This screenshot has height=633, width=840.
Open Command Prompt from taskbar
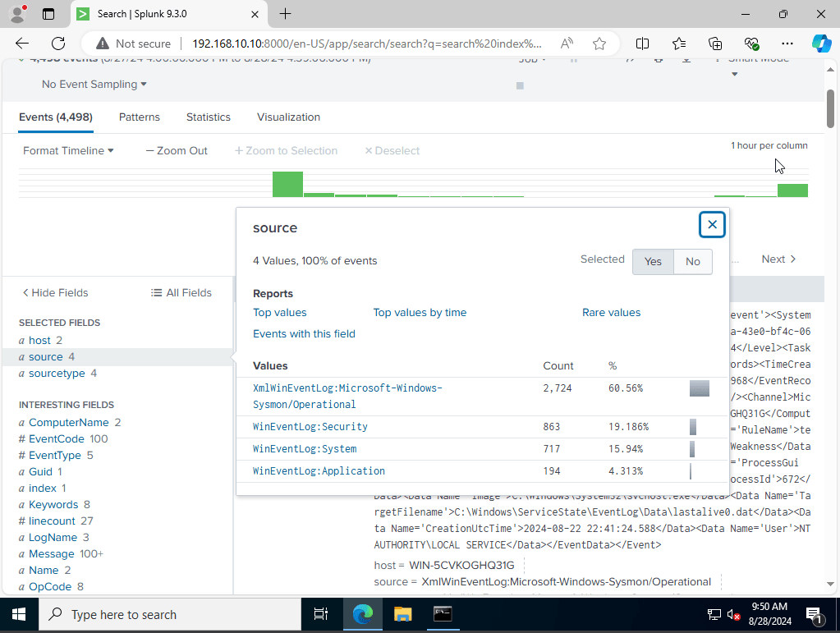(x=443, y=614)
